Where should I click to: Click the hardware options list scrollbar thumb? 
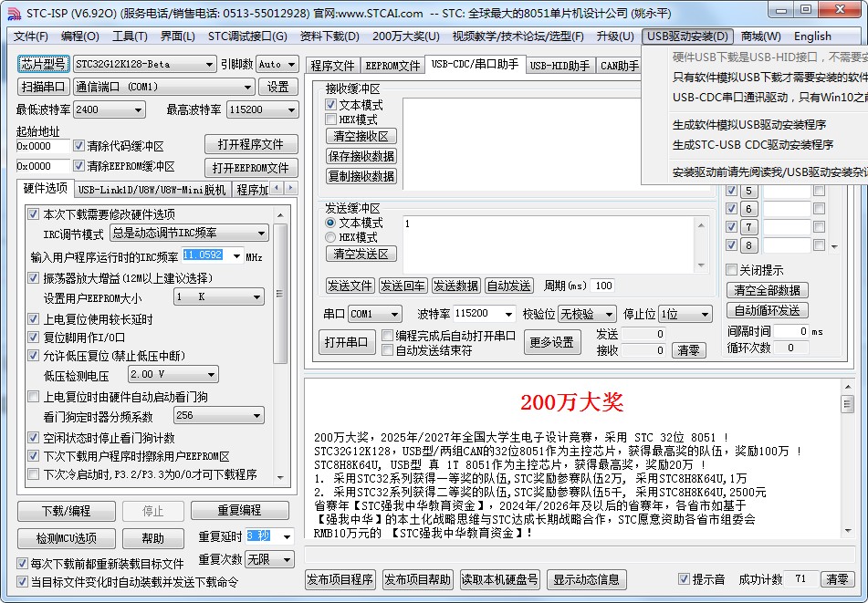click(x=280, y=293)
